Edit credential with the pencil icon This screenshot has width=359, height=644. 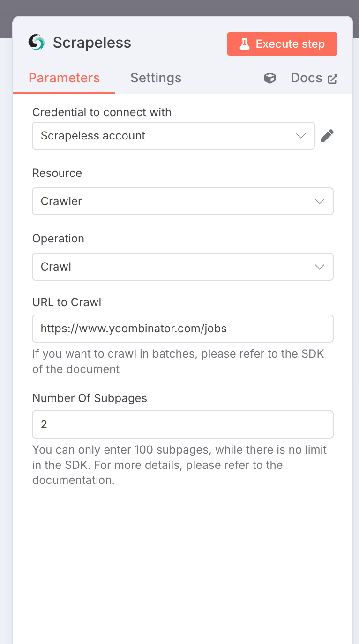coord(327,136)
